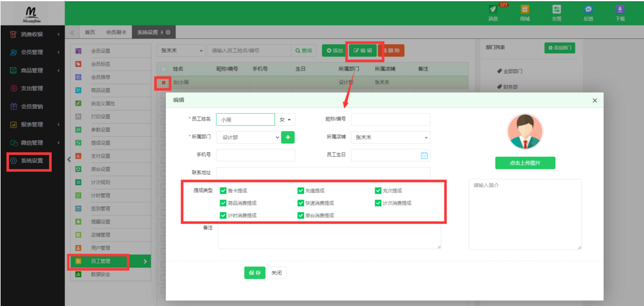
Task: Switch to the 会员刷卡 tab
Action: point(116,32)
